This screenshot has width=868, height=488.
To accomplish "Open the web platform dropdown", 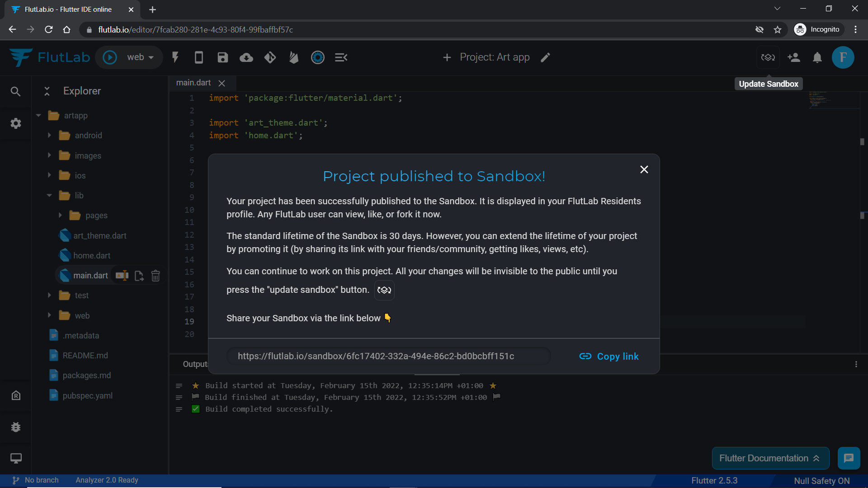I will click(x=141, y=57).
